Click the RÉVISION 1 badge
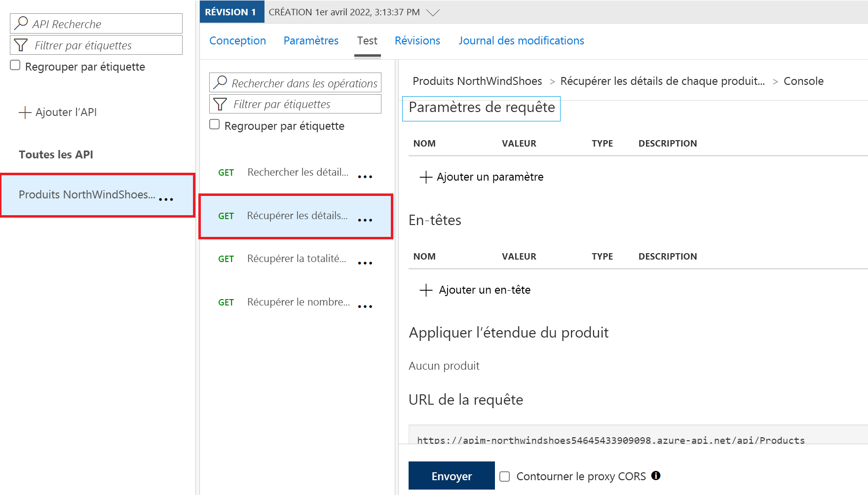868x495 pixels. tap(231, 12)
